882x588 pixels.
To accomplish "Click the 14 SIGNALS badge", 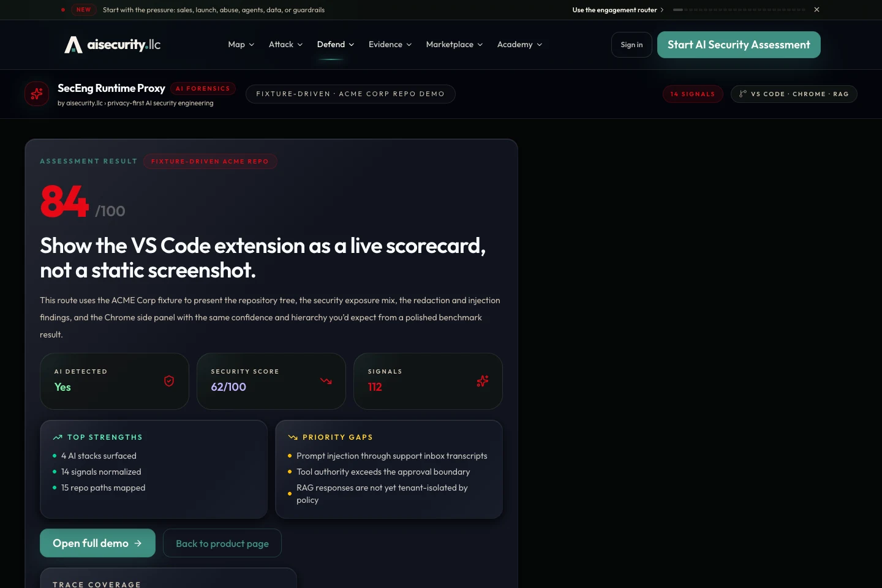I will [x=693, y=94].
